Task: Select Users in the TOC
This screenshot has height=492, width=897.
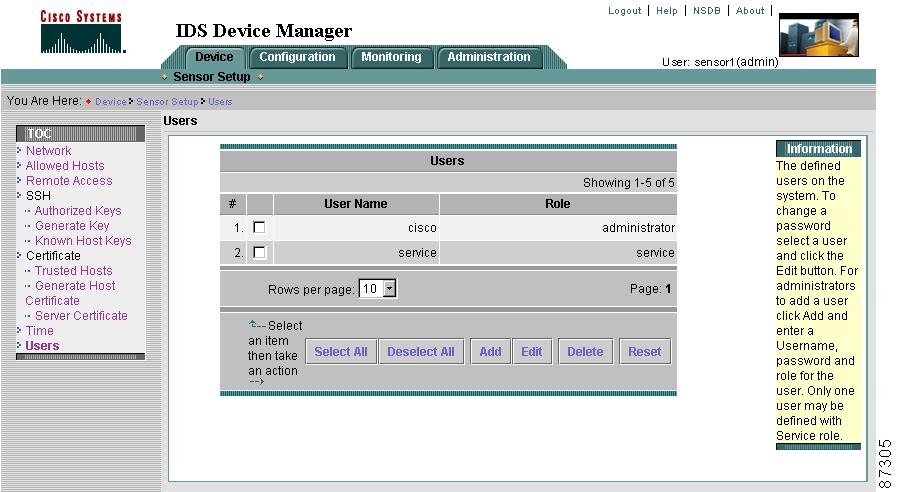Action: (42, 346)
